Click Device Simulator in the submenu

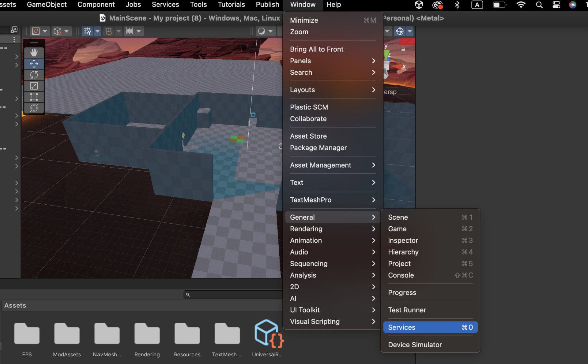coord(415,344)
